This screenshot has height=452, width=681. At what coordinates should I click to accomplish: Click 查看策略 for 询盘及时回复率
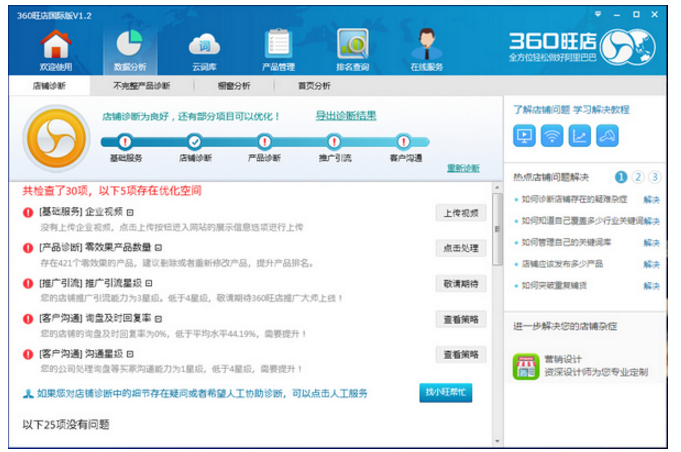tap(461, 320)
